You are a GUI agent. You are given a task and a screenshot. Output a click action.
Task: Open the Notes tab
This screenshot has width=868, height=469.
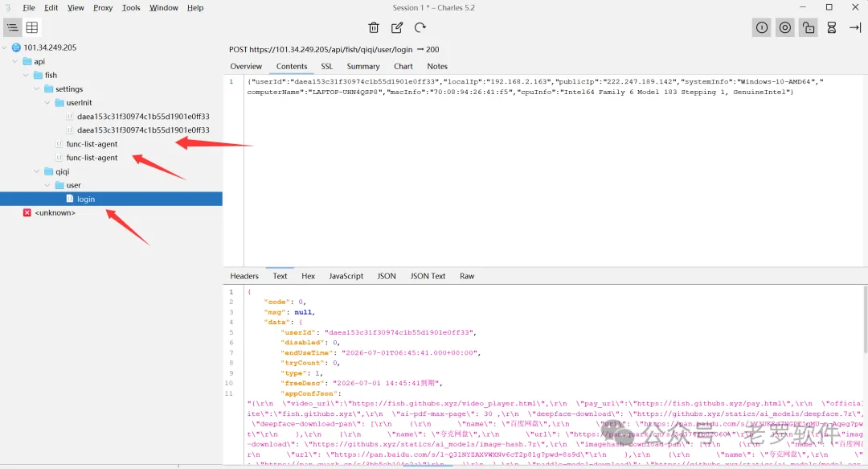(x=437, y=66)
